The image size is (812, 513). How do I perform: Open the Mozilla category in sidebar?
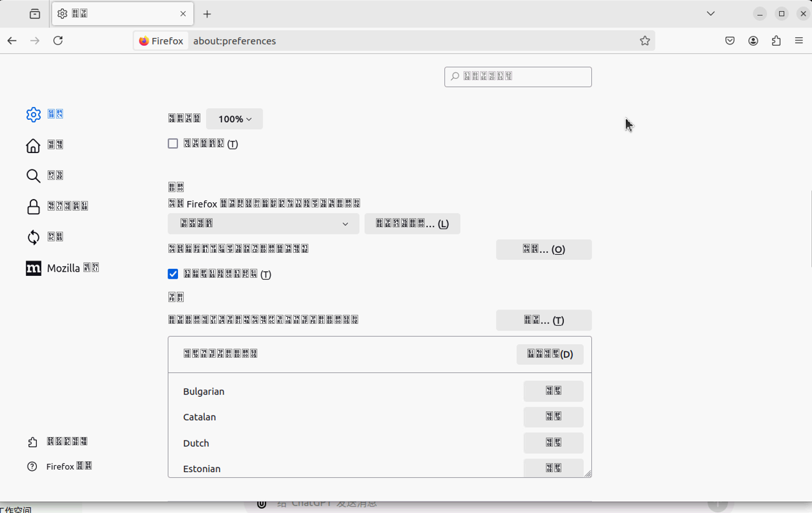(62, 268)
